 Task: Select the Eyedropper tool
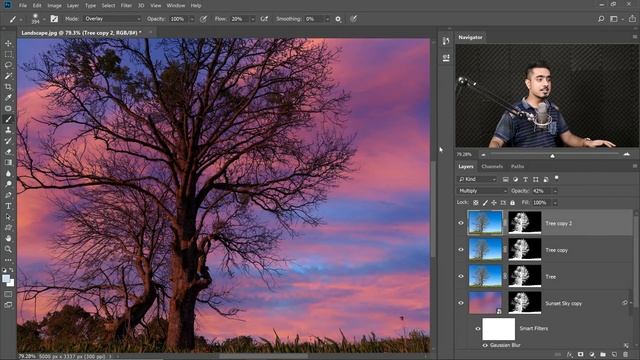click(x=8, y=98)
